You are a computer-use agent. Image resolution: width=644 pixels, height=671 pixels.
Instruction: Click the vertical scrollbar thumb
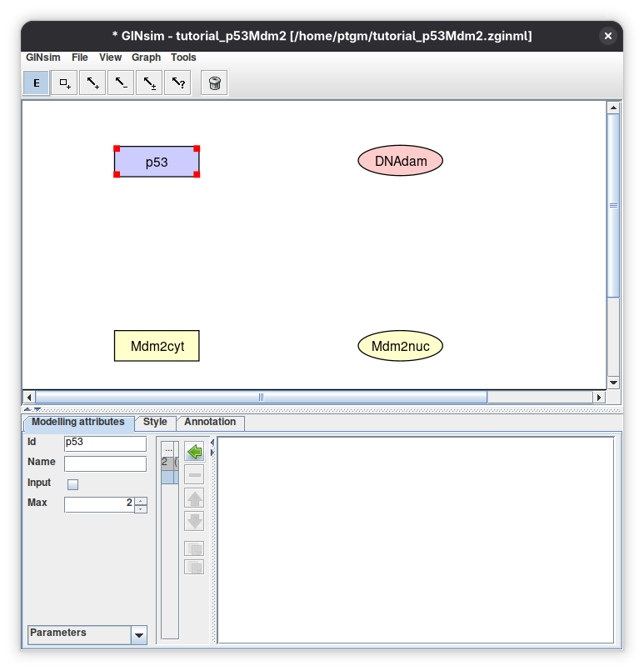click(613, 205)
